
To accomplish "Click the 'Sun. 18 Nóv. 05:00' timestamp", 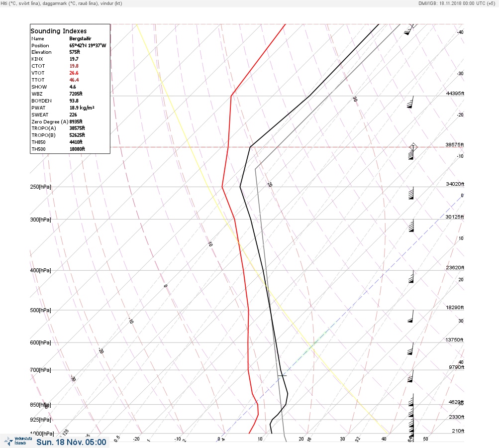I will coord(71,442).
